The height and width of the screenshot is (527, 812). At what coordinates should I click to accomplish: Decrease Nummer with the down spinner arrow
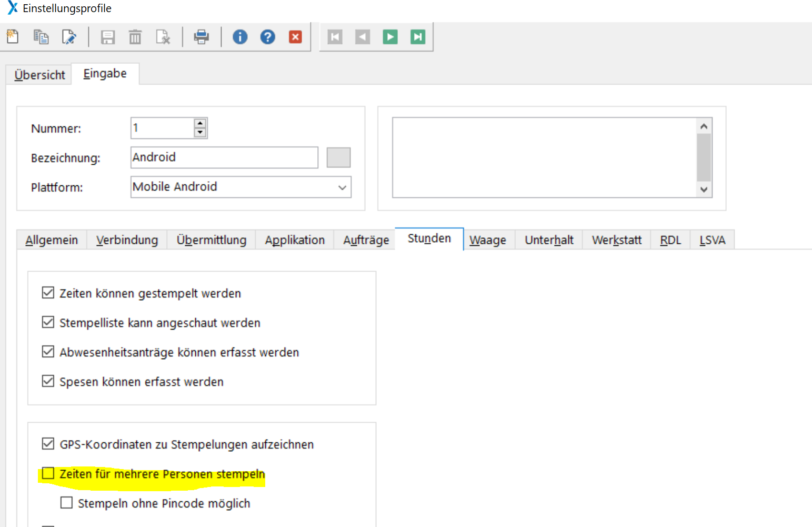pyautogui.click(x=200, y=133)
